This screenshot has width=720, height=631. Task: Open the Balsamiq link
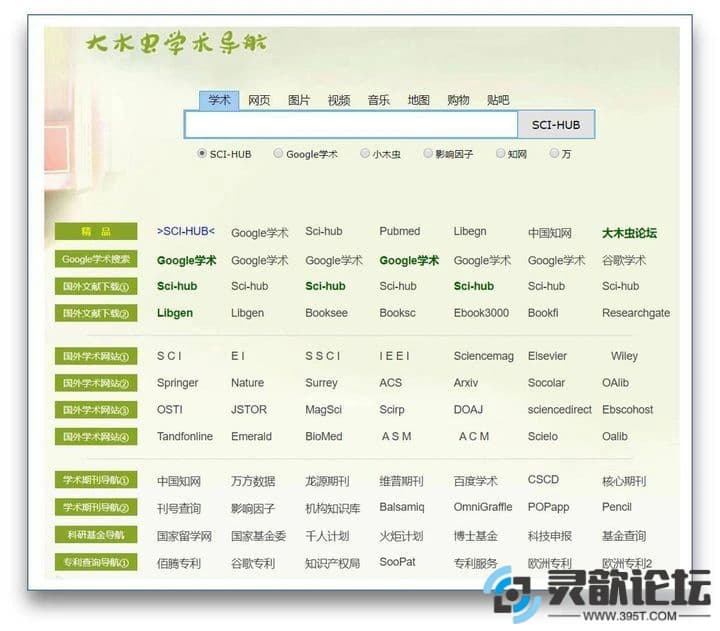point(402,507)
